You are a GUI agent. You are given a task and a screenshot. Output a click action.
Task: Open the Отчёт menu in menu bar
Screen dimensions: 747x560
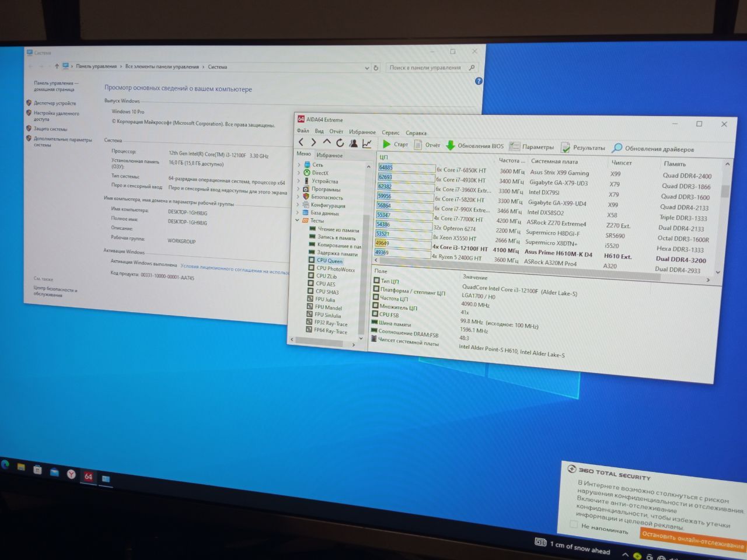(336, 131)
